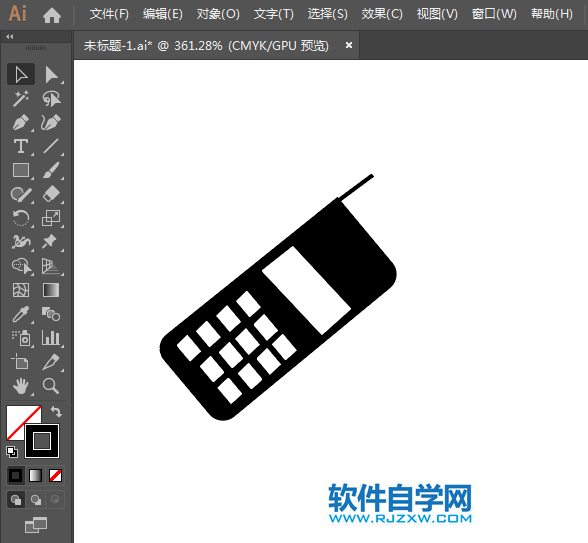Select the Type tool
Image resolution: width=588 pixels, height=543 pixels.
coord(21,146)
